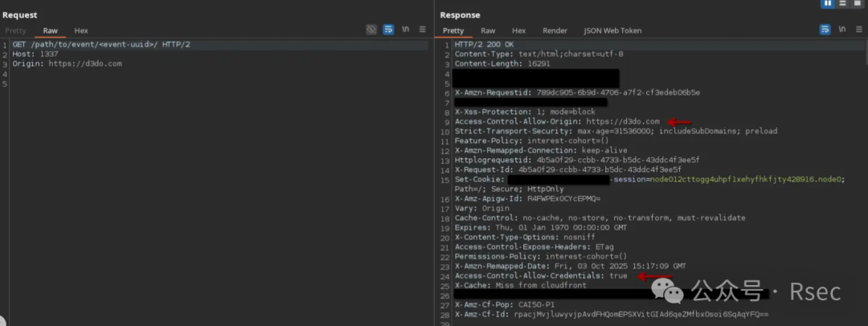Click the X-Amzn-Remapped-Date header line
Screen dimensions: 868x326
click(x=570, y=266)
